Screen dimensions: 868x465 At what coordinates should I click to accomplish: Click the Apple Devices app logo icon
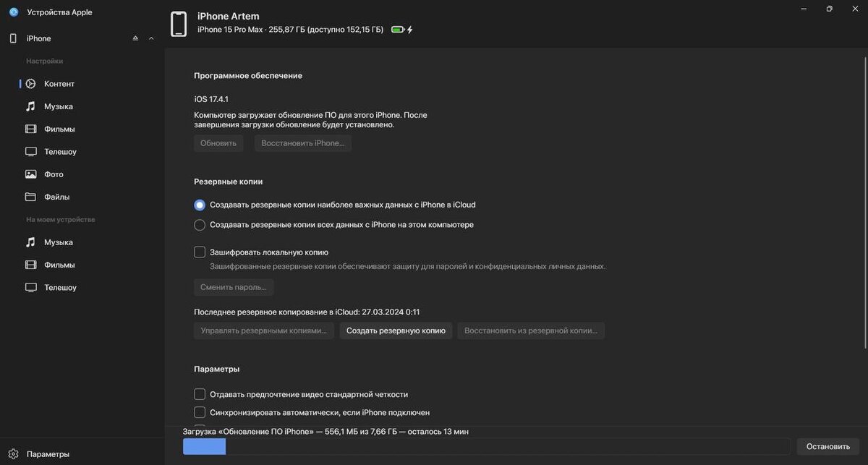[x=14, y=12]
